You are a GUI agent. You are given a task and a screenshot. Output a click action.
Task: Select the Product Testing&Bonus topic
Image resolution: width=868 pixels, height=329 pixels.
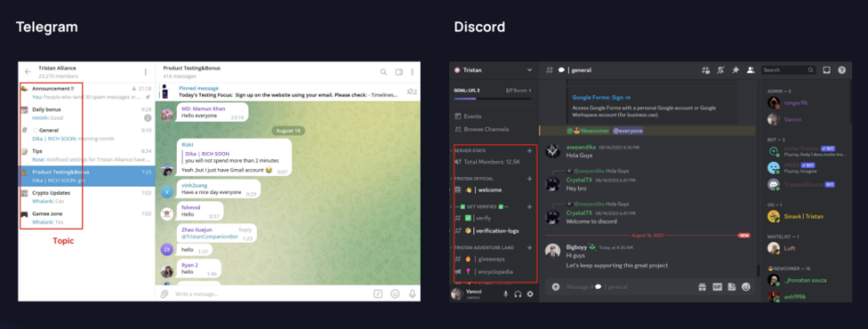(x=87, y=176)
